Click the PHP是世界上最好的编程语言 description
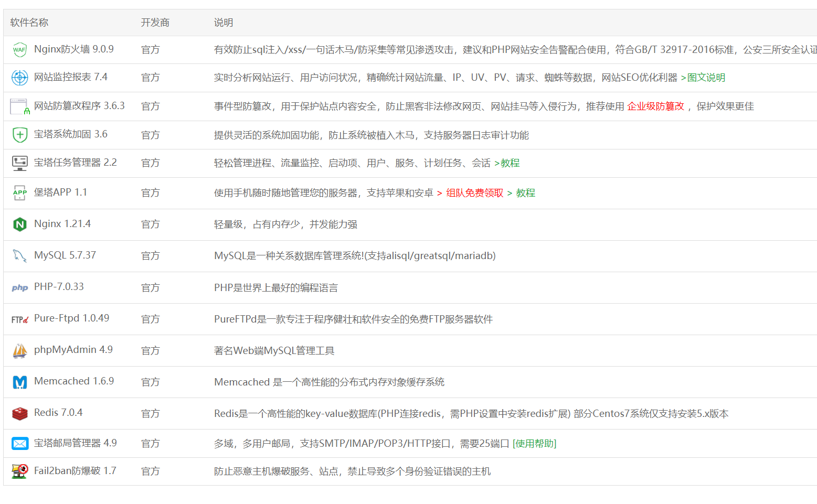The height and width of the screenshot is (504, 817). click(x=276, y=288)
